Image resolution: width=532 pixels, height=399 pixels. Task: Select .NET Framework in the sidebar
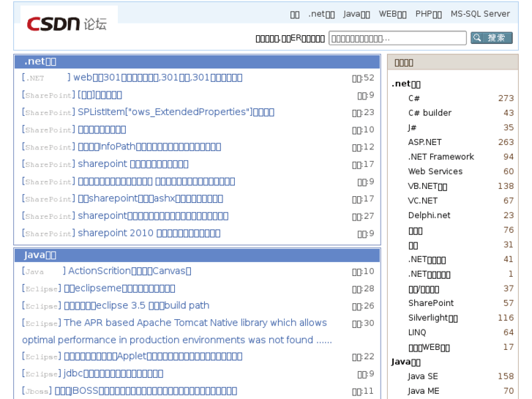coord(441,157)
